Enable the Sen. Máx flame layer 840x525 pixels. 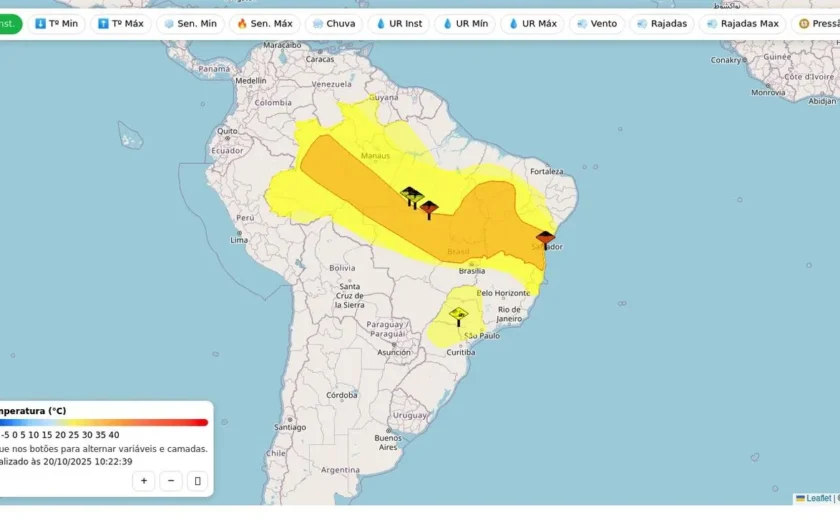point(265,24)
